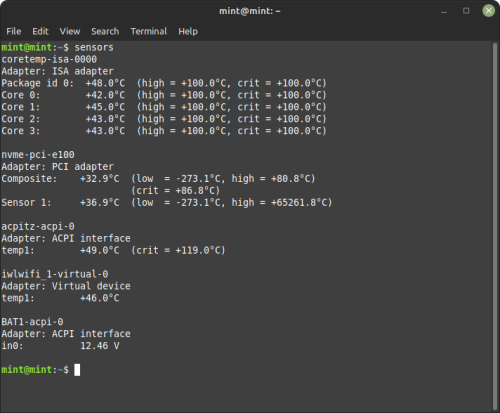The height and width of the screenshot is (413, 500).
Task: Click the terminal vertical scrollbar
Action: pyautogui.click(x=495, y=226)
